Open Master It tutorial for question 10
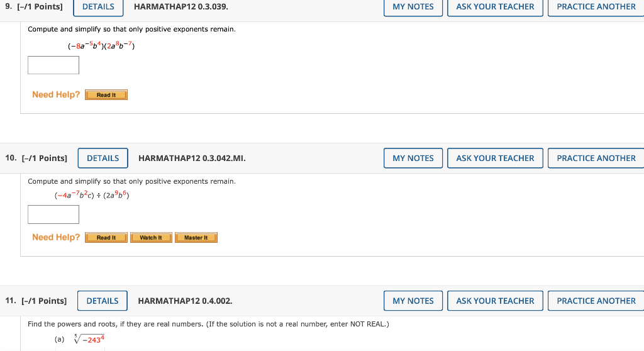Screen dimensions: 644x351 (196, 238)
